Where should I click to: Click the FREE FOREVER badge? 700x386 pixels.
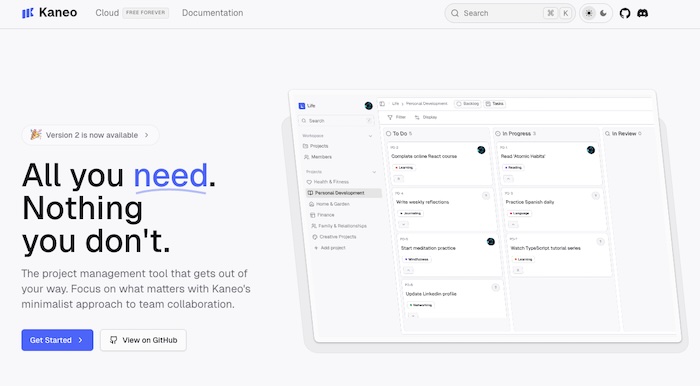pyautogui.click(x=146, y=12)
